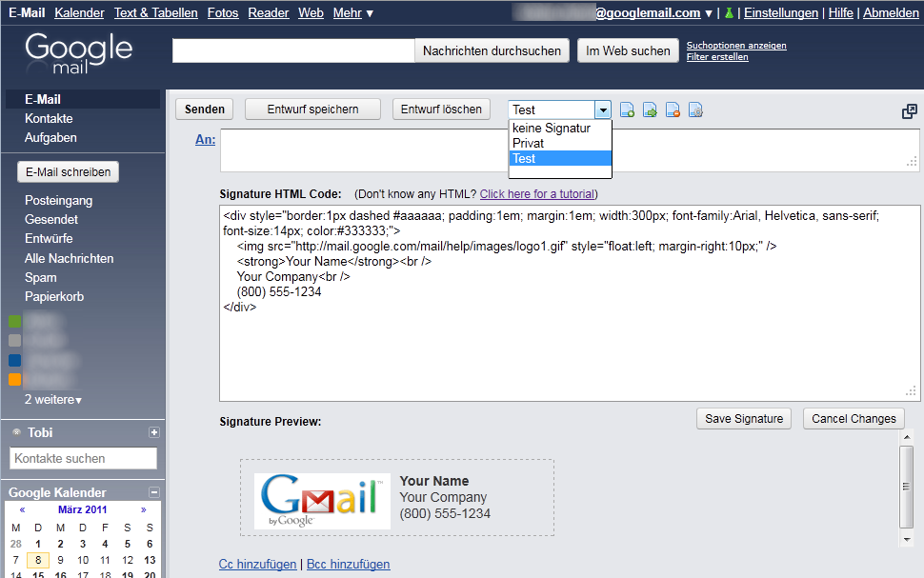Screen dimensions: 924x578
Task: Click Suchoptionen anzeigen link
Action: click(736, 46)
